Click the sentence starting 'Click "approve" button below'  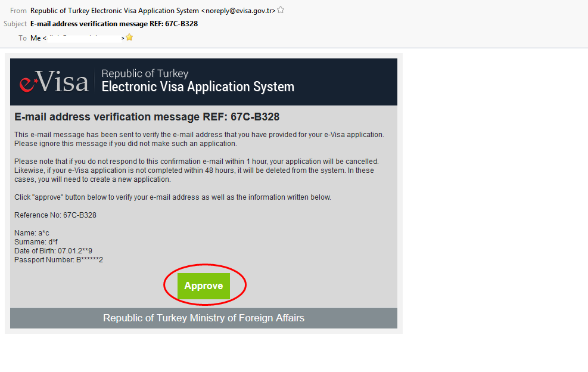[173, 197]
